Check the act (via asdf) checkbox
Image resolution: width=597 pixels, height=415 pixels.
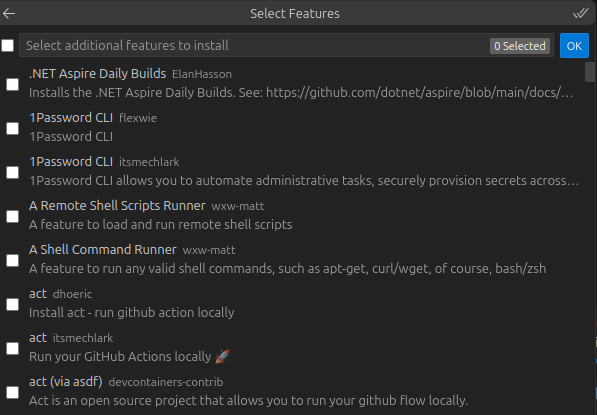click(13, 392)
